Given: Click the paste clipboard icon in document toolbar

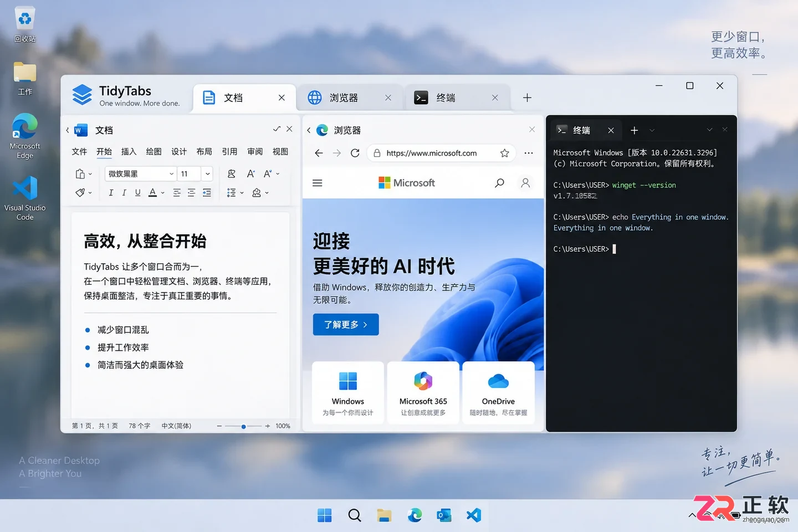Looking at the screenshot, I should [x=80, y=174].
